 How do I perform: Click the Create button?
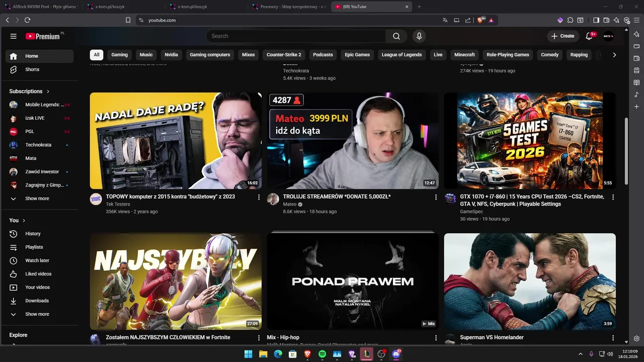(562, 36)
